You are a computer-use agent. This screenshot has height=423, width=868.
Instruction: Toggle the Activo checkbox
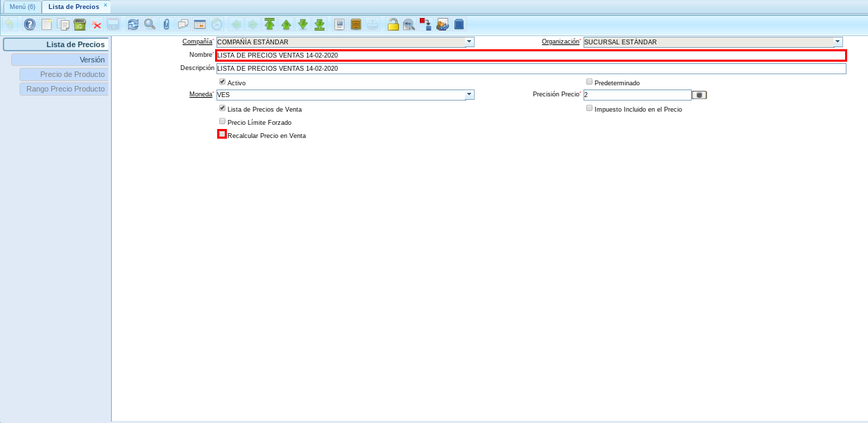(222, 82)
